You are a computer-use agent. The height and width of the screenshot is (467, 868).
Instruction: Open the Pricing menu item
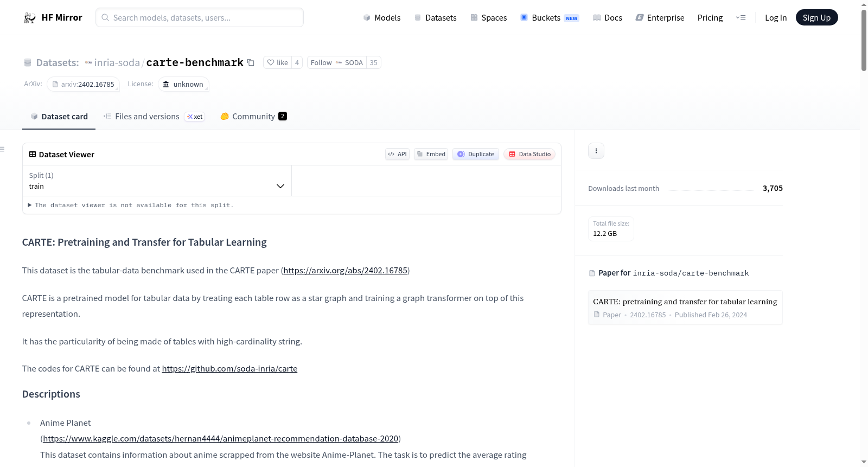[x=710, y=17]
